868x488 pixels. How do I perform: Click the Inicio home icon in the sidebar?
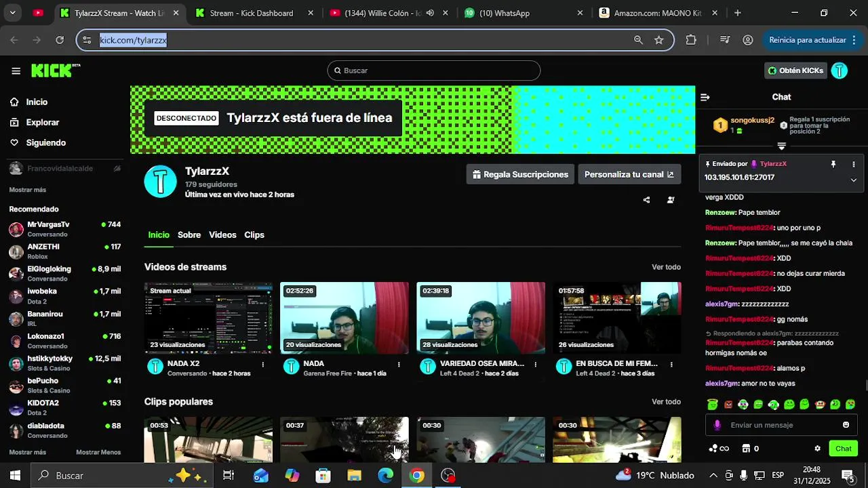(14, 102)
